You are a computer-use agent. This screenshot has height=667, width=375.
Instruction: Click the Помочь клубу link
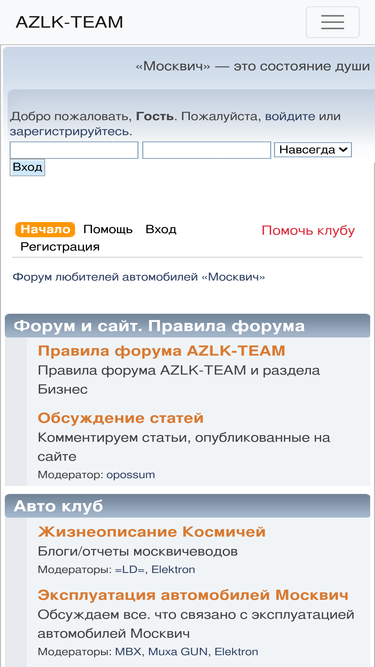[308, 231]
